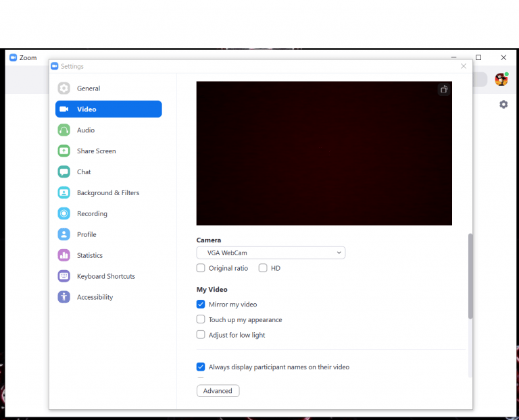Rotate the camera preview with the rotate icon
Image resolution: width=519 pixels, height=420 pixels.
[444, 89]
